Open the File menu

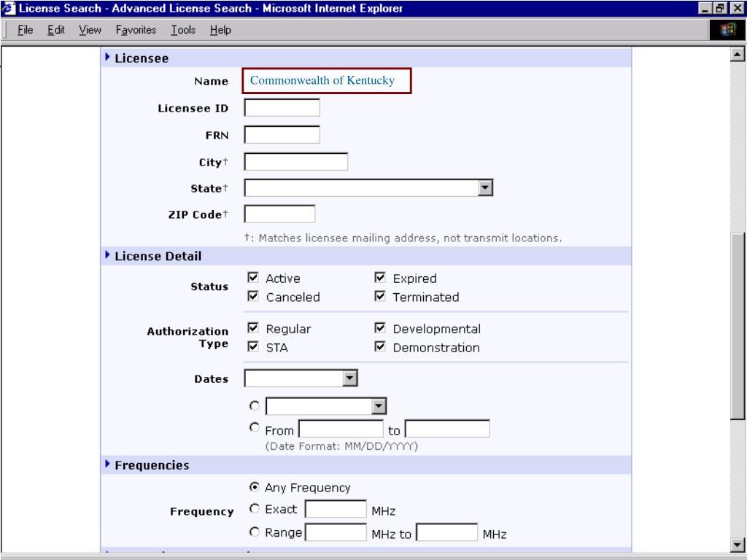tap(26, 30)
